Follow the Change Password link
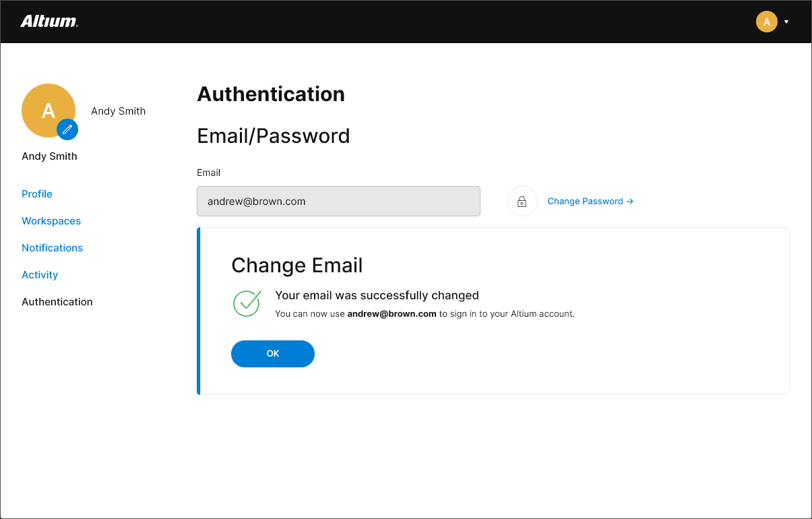 click(x=590, y=202)
